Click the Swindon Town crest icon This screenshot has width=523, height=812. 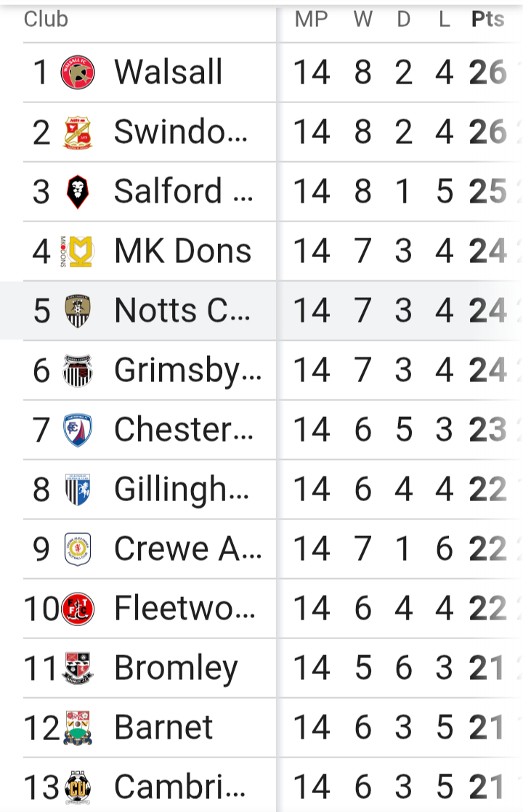78,132
